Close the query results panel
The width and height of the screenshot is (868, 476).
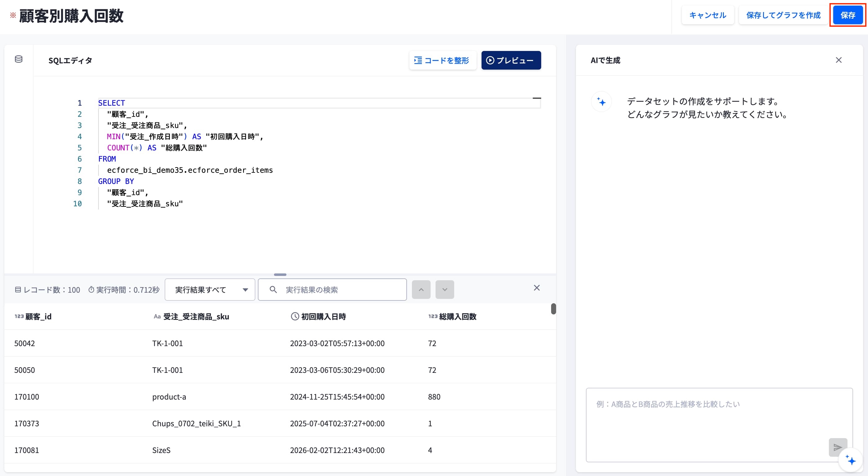click(537, 288)
